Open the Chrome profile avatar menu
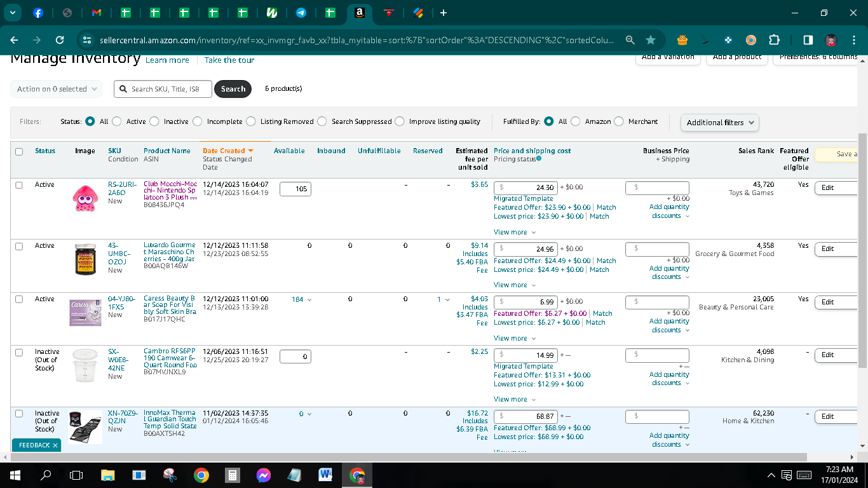868x488 pixels. point(831,40)
